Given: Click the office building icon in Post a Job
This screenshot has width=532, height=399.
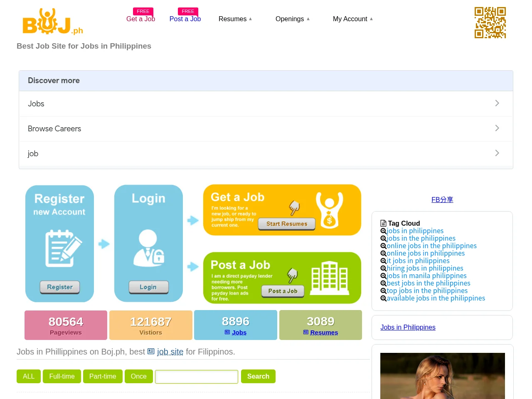Looking at the screenshot, I should (330, 278).
